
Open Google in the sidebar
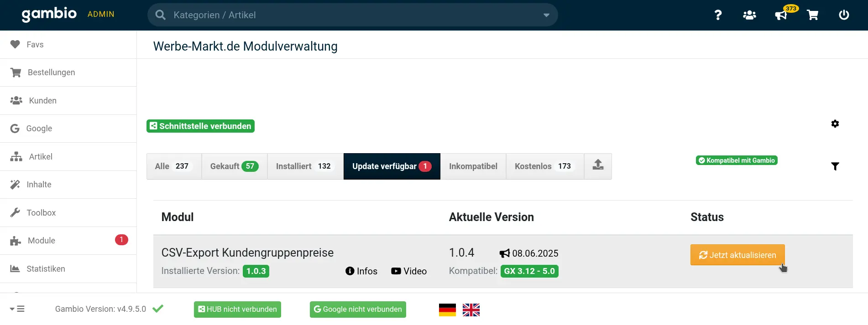[68, 129]
